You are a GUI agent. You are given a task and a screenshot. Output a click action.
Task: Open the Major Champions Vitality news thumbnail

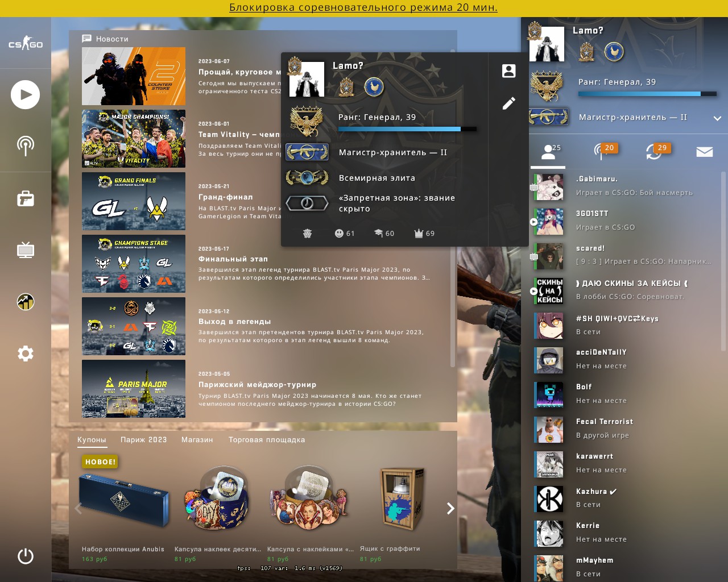click(134, 139)
